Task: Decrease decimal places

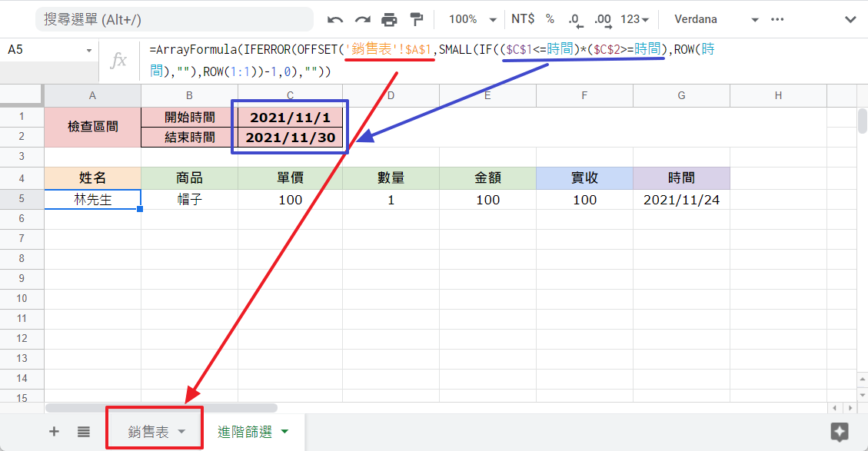Action: (574, 19)
